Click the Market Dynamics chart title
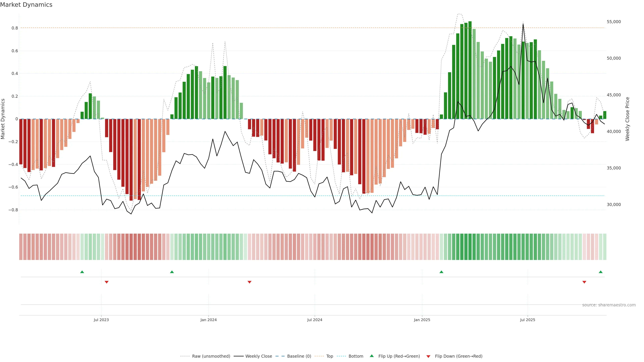The image size is (644, 362). (26, 5)
